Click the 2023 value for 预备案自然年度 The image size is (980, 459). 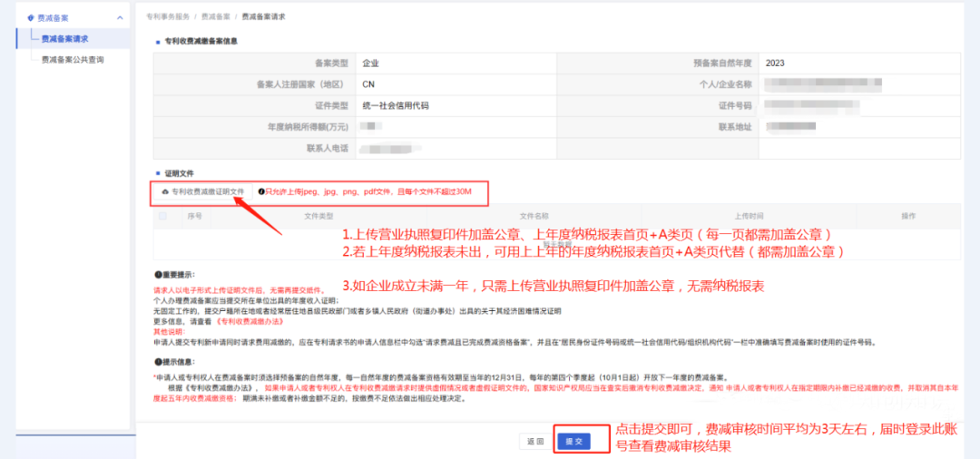coord(774,63)
